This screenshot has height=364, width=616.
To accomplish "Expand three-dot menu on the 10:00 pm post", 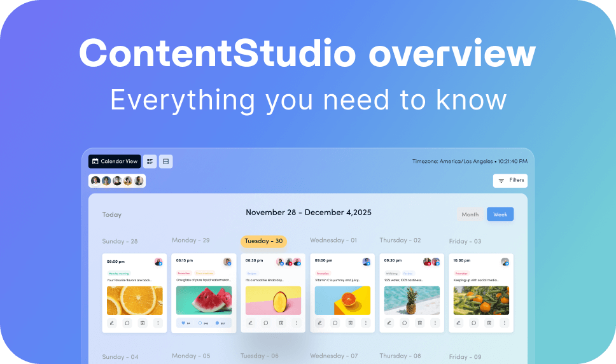I will 504,323.
